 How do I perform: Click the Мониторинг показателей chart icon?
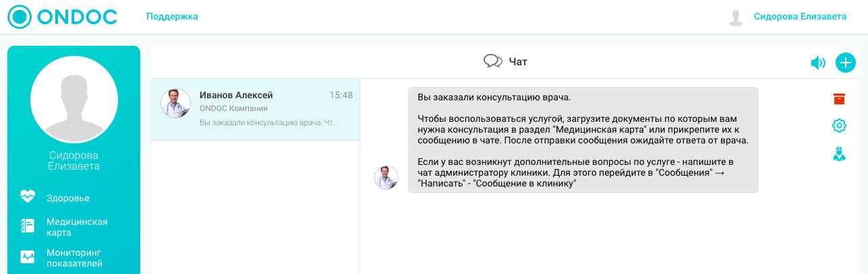pyautogui.click(x=28, y=257)
